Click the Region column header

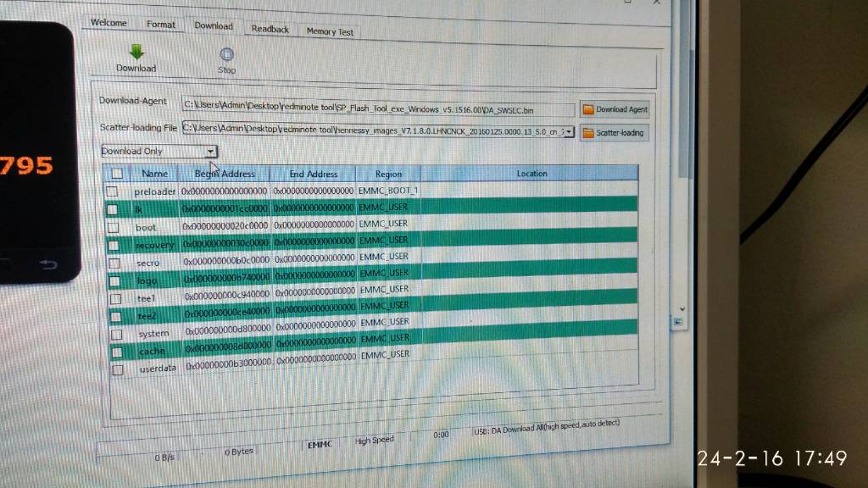pyautogui.click(x=388, y=174)
